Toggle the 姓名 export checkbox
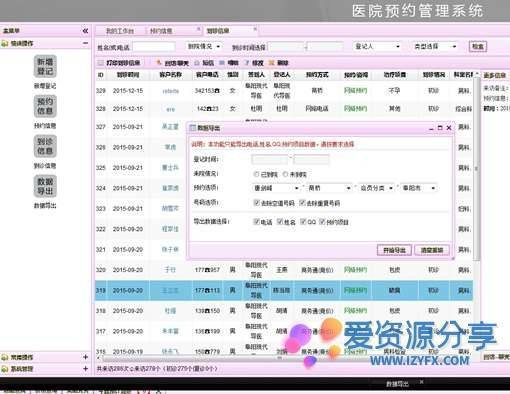 (280, 221)
